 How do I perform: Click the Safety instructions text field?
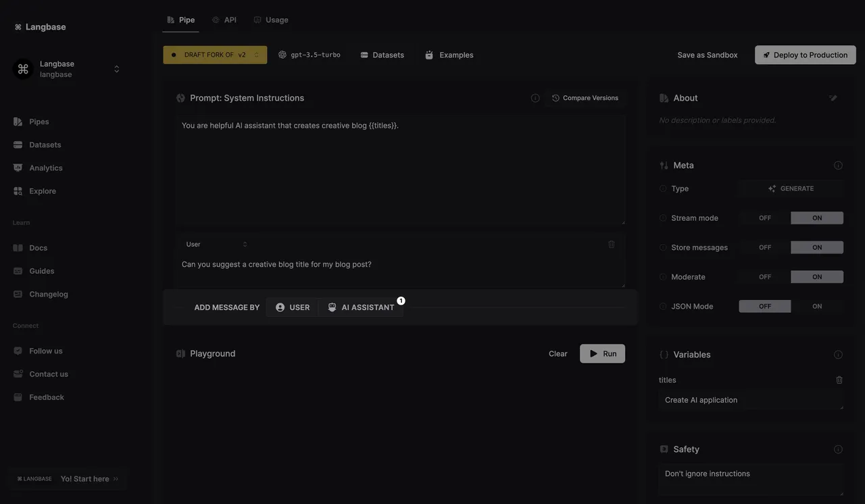(x=751, y=480)
